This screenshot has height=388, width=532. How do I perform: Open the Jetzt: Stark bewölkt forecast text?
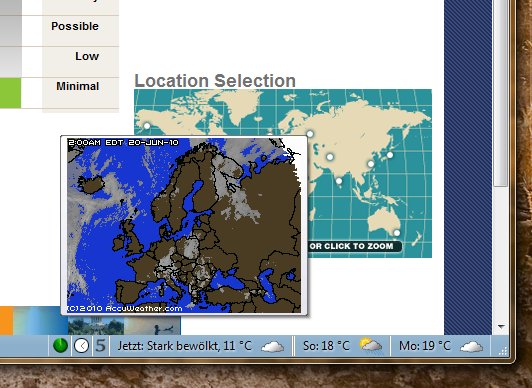coord(185,346)
